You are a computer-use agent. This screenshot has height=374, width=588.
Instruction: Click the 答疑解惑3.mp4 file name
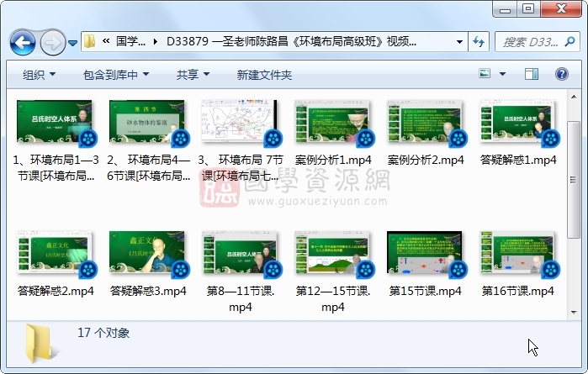148,291
